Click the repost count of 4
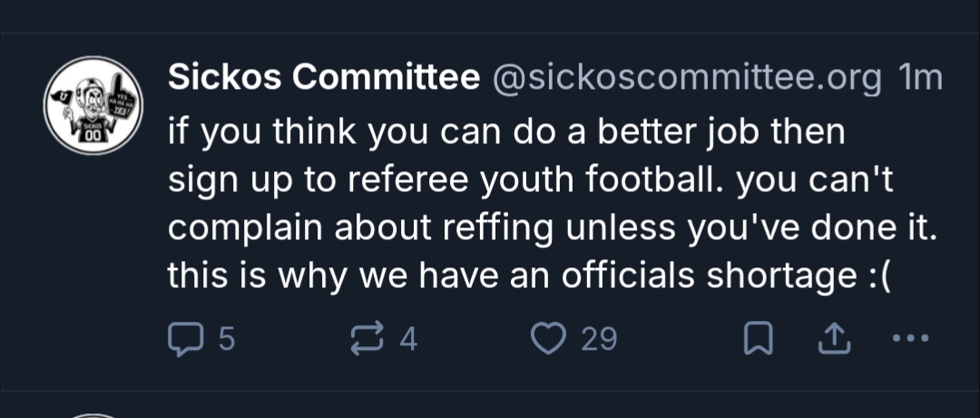Screen dimensions: 980x418 [x=408, y=339]
